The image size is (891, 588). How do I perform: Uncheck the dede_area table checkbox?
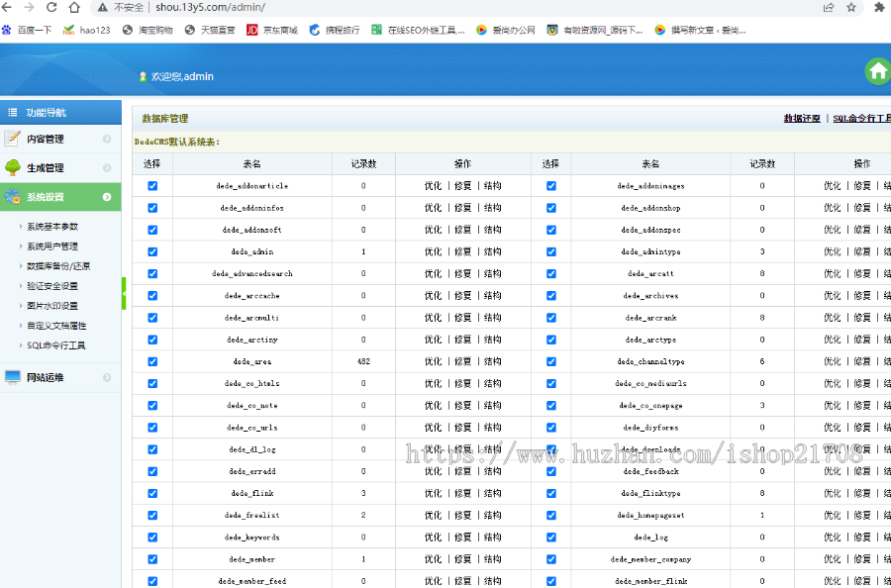click(x=152, y=361)
